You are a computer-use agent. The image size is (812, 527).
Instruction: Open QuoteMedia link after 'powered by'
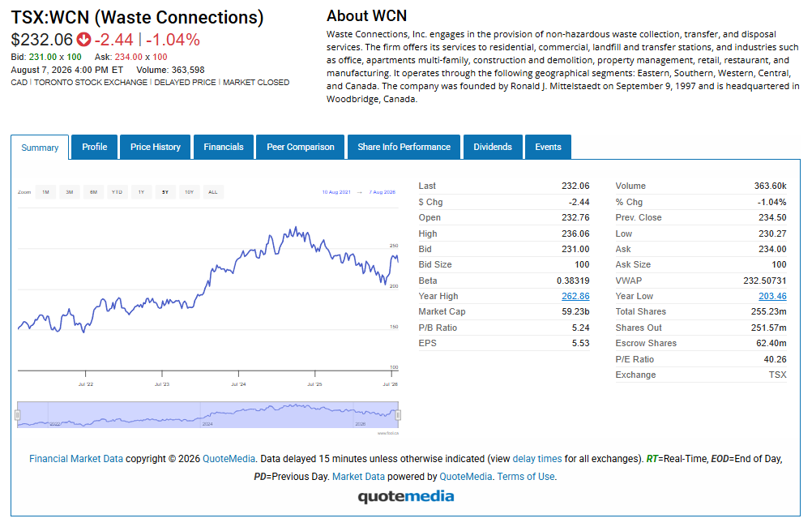(x=465, y=477)
